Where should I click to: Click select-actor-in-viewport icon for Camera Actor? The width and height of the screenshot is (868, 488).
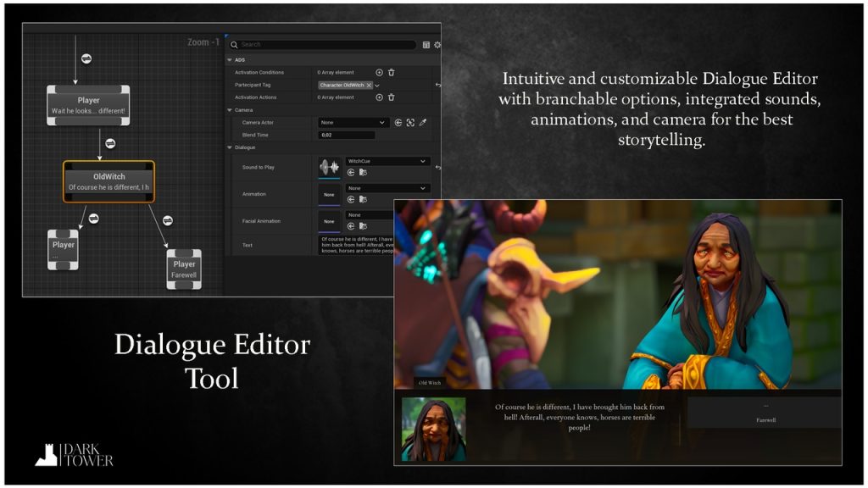pos(410,123)
